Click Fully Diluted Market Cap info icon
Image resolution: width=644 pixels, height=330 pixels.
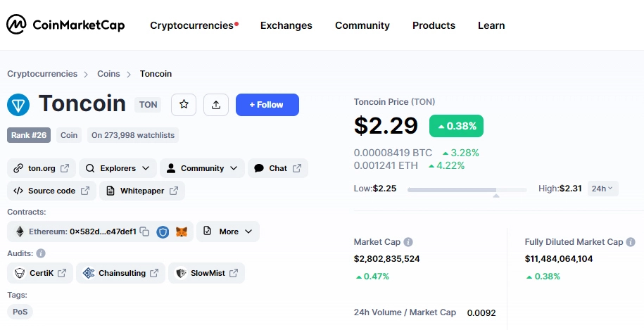click(x=631, y=242)
